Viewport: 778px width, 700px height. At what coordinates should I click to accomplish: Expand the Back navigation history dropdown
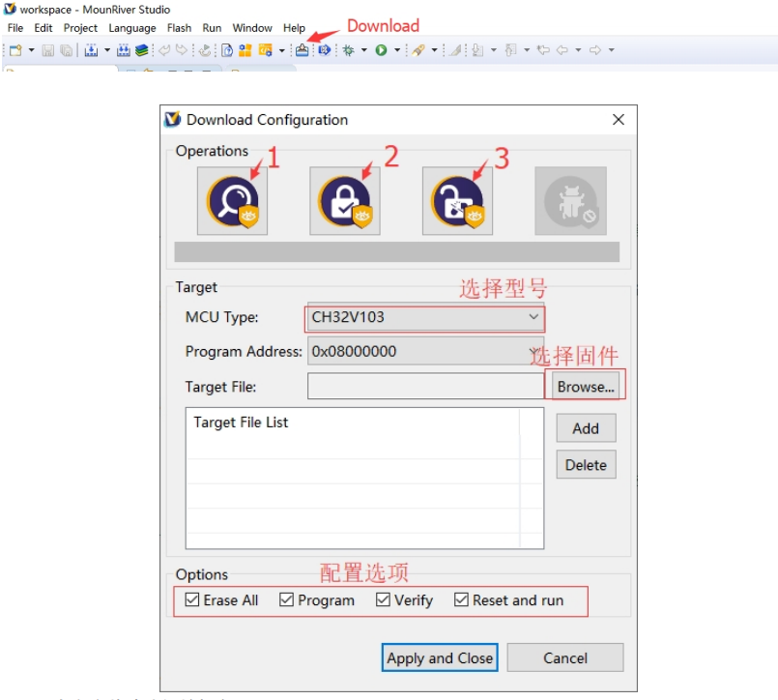(578, 50)
